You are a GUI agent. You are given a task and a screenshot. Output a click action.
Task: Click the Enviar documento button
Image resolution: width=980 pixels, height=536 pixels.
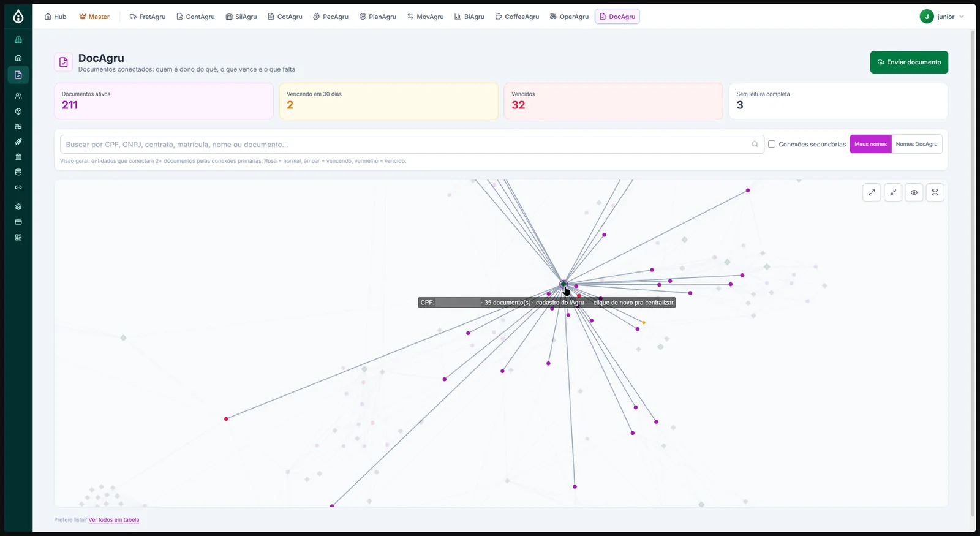[909, 62]
